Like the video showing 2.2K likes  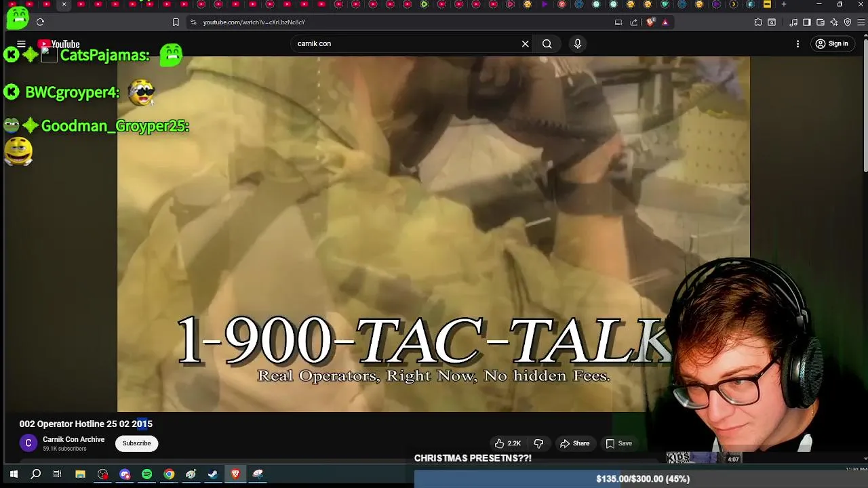coord(507,443)
